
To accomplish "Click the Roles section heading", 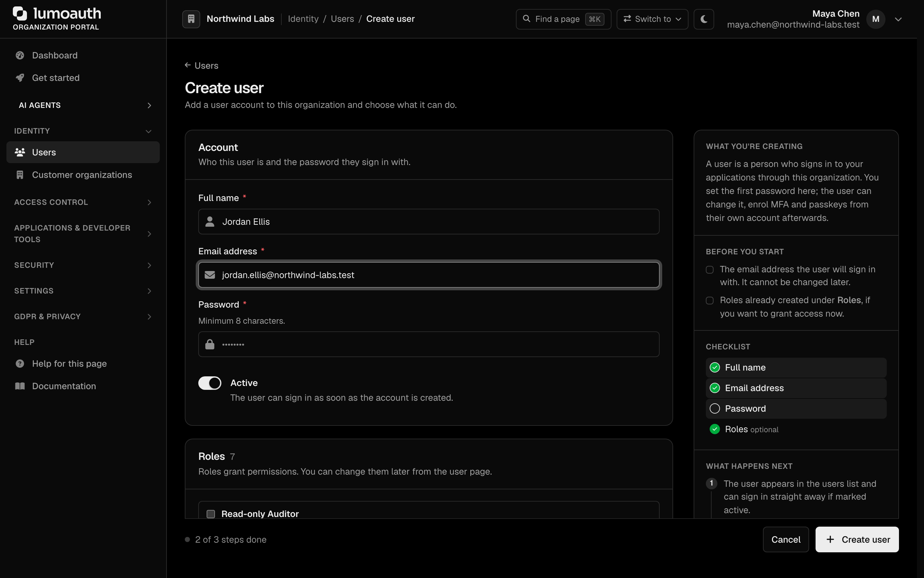I will 211,456.
